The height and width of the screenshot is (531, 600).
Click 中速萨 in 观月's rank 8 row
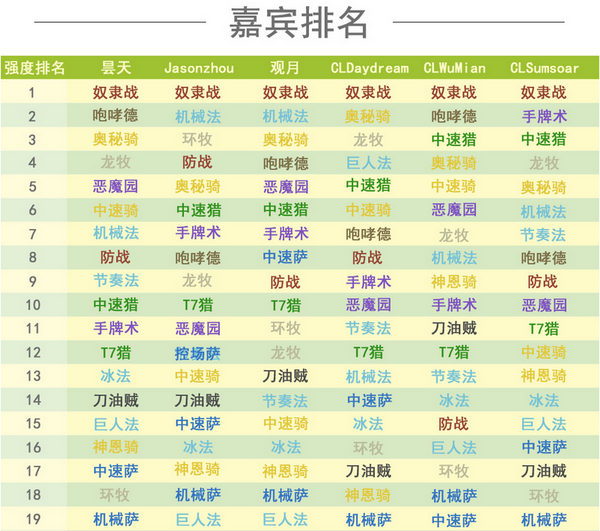(x=285, y=257)
